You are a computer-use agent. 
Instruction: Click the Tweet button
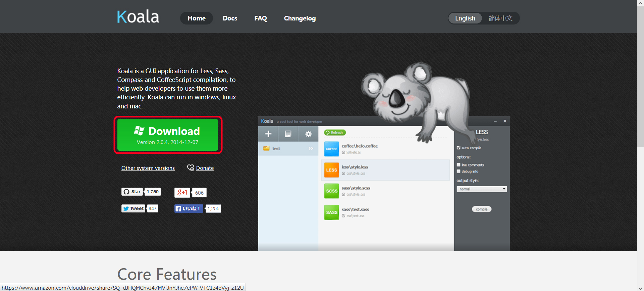tap(133, 208)
